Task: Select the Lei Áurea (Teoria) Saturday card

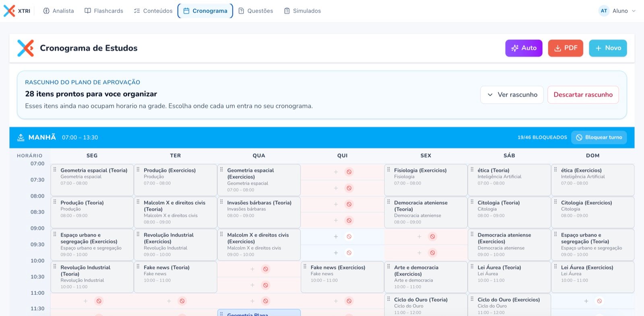Action: click(509, 277)
